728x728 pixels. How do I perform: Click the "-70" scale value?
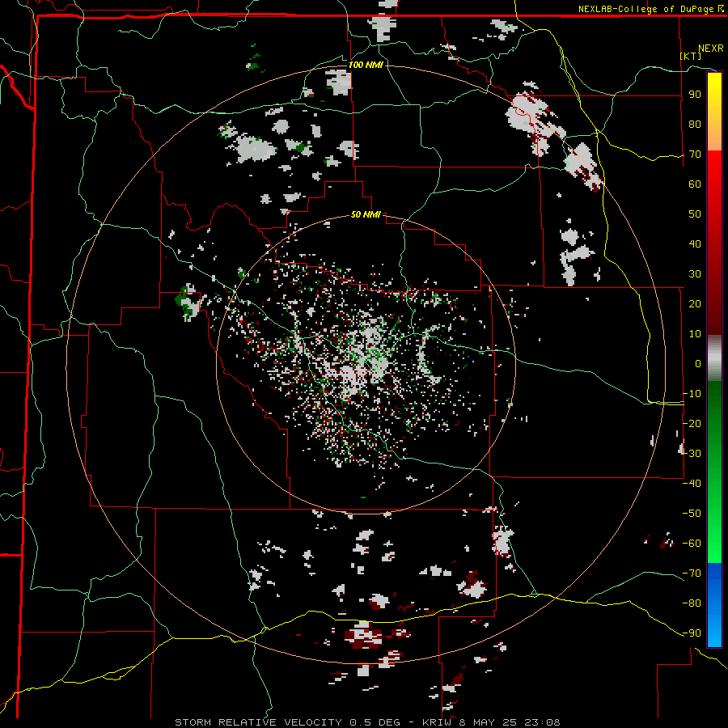[x=692, y=574]
